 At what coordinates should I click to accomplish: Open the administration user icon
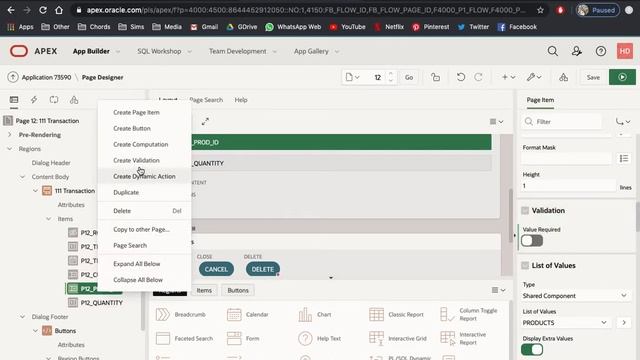tap(577, 51)
